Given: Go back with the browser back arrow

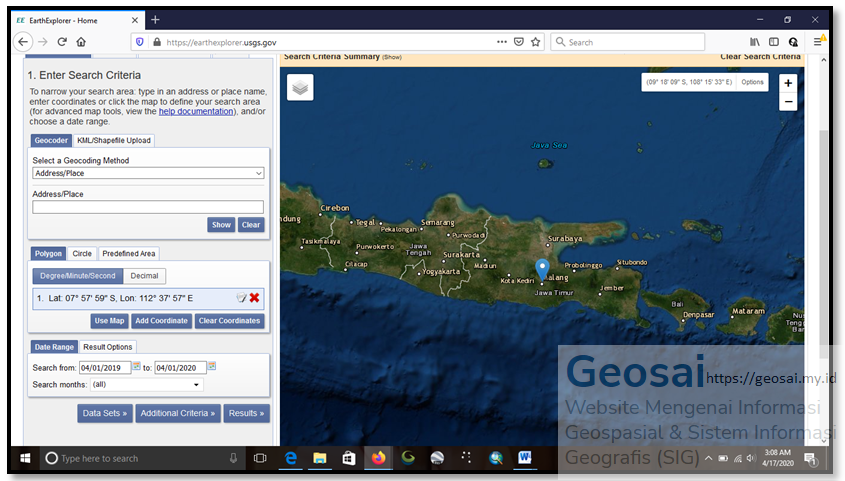Looking at the screenshot, I should click(23, 42).
